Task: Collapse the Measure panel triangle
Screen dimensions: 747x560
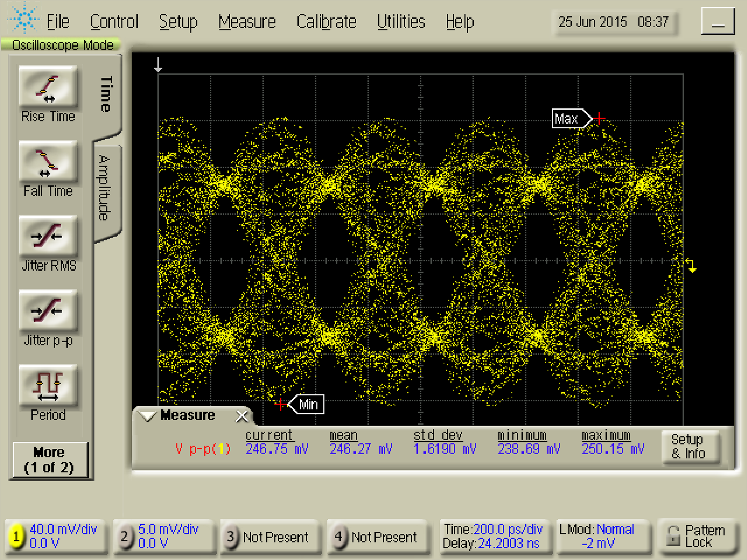Action: (x=148, y=416)
